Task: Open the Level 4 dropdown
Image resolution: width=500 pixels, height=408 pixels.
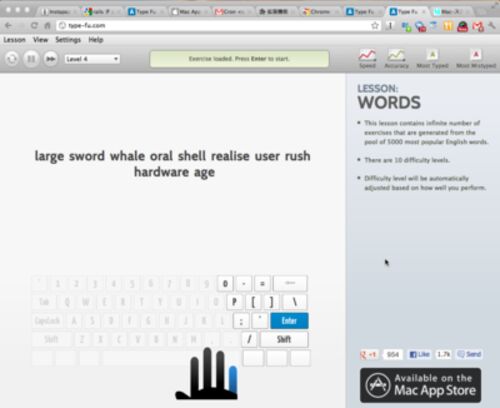Action: tap(92, 59)
